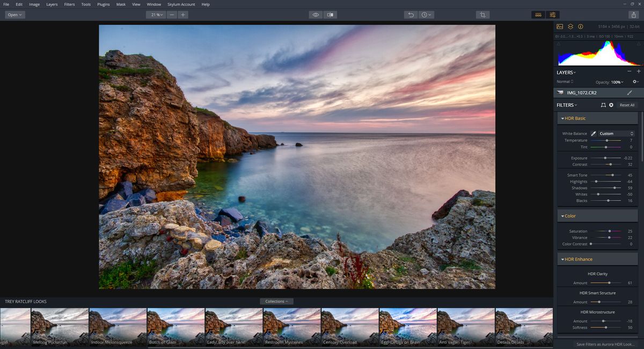Click the Reset All button
The width and height of the screenshot is (644, 349).
(x=627, y=105)
